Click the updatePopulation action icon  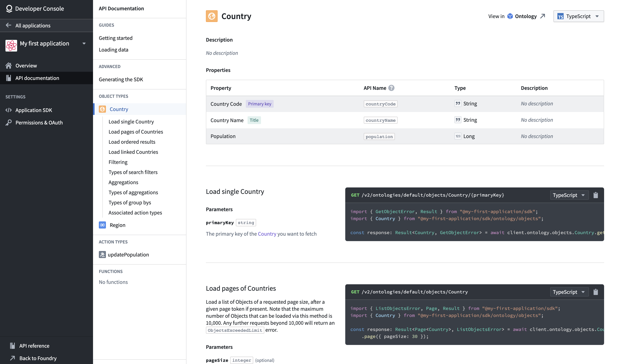pyautogui.click(x=102, y=255)
